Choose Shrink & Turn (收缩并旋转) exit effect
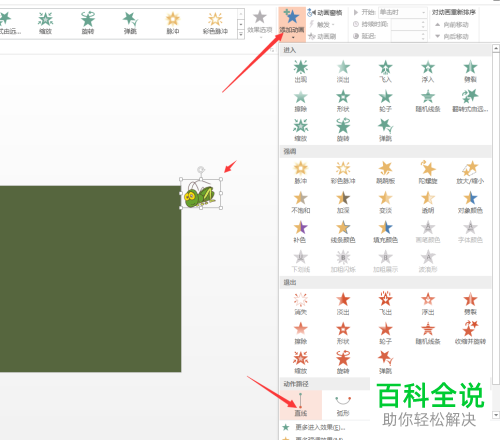 [470, 333]
